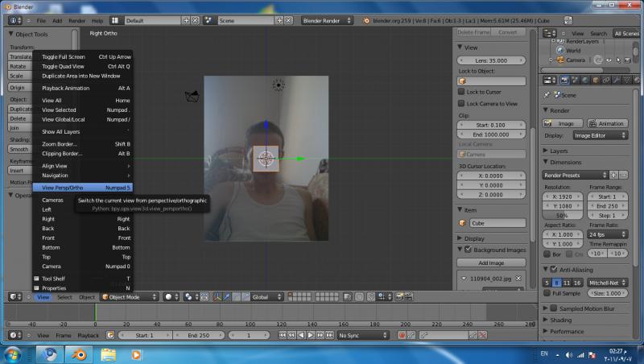Click the resolution percentage 50% slider

click(x=562, y=215)
